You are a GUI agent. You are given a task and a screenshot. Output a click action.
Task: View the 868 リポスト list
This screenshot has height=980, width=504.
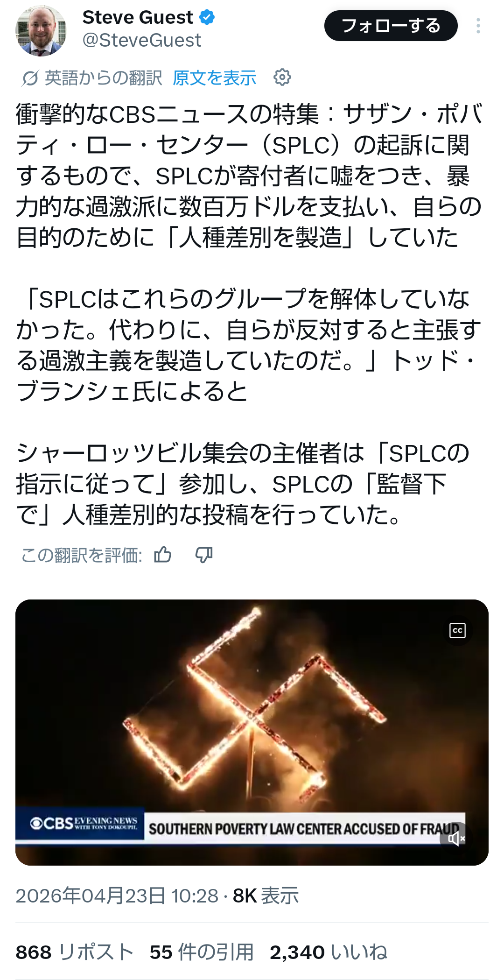(x=75, y=952)
